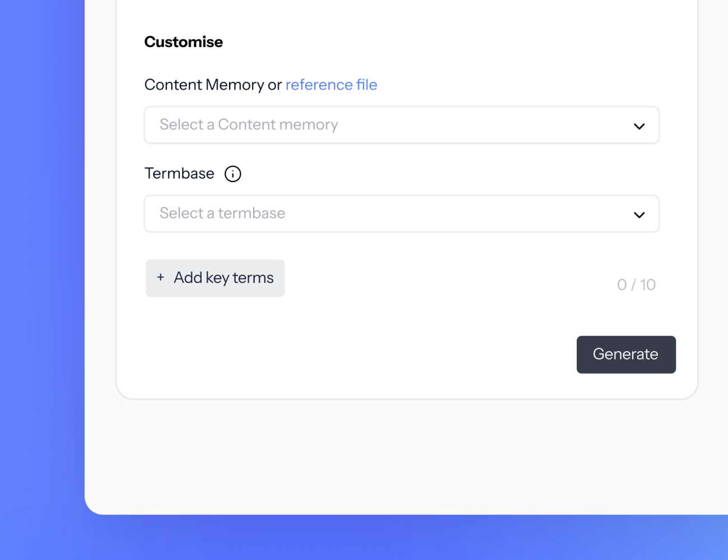
Task: Start generation with the dark Generate button
Action: coord(626,354)
